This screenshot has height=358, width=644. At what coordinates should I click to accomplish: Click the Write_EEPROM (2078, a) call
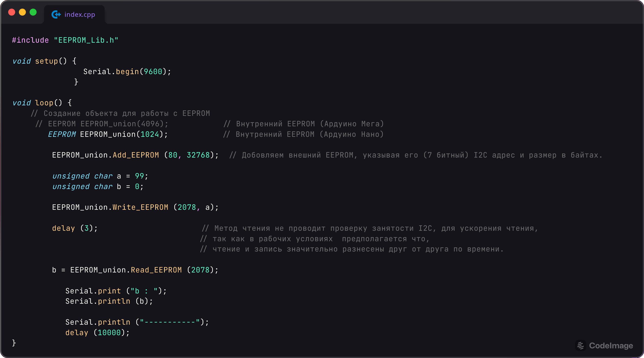point(135,207)
